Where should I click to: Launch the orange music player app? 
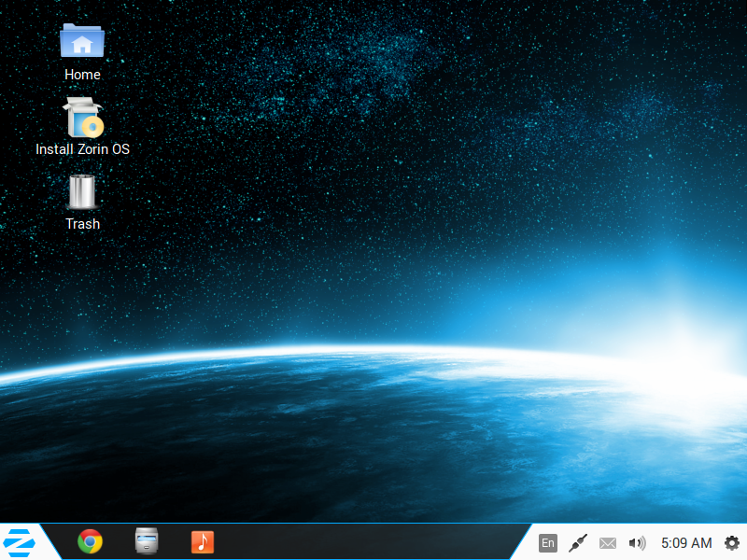pos(203,541)
